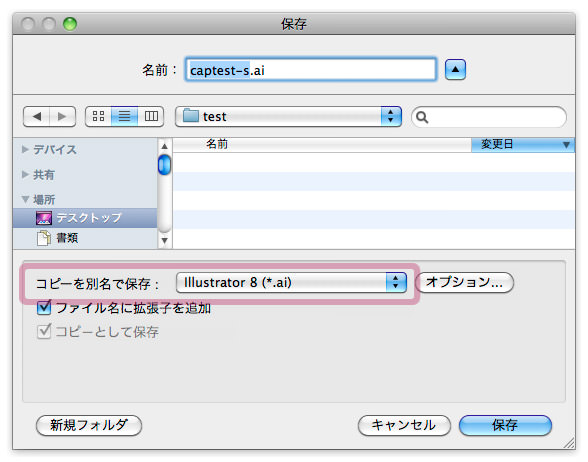Reverse sort order via 変更日 arrow
The width and height of the screenshot is (588, 462).
point(566,145)
